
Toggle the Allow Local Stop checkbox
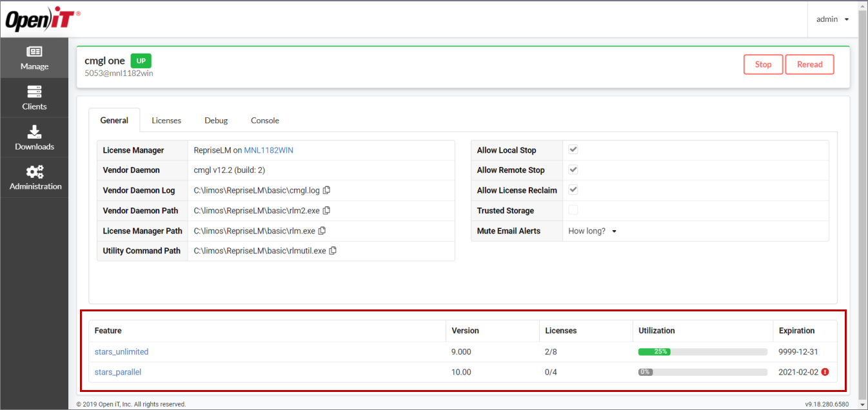[573, 150]
